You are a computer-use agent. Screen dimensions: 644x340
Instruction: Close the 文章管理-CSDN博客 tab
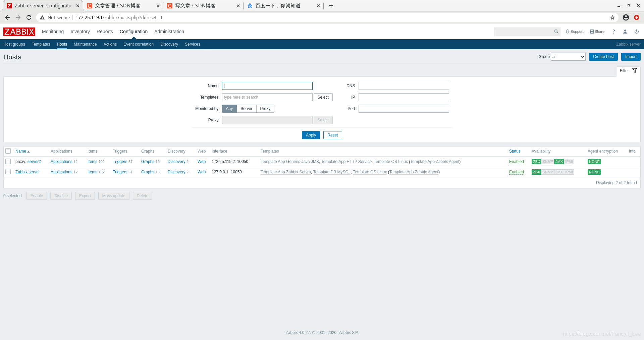tap(158, 6)
